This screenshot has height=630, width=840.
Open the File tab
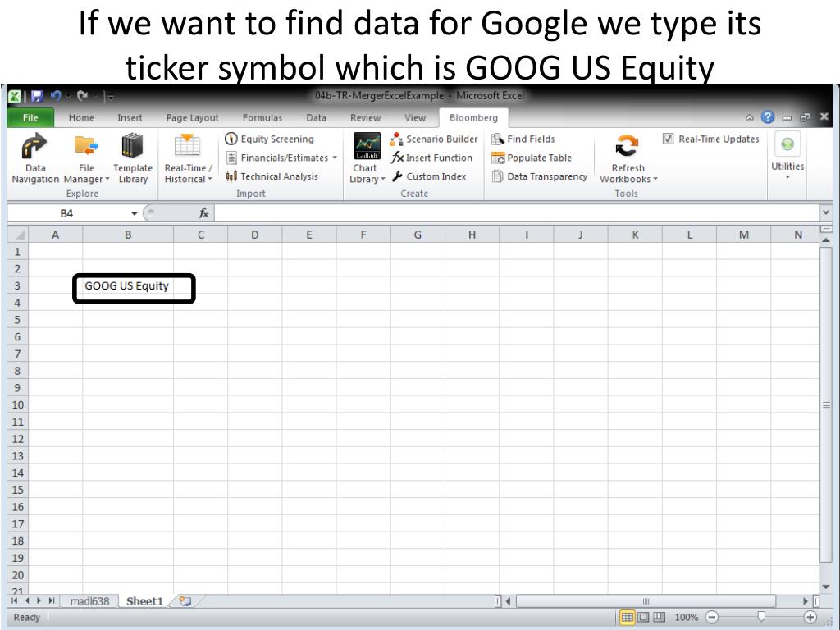pos(30,118)
